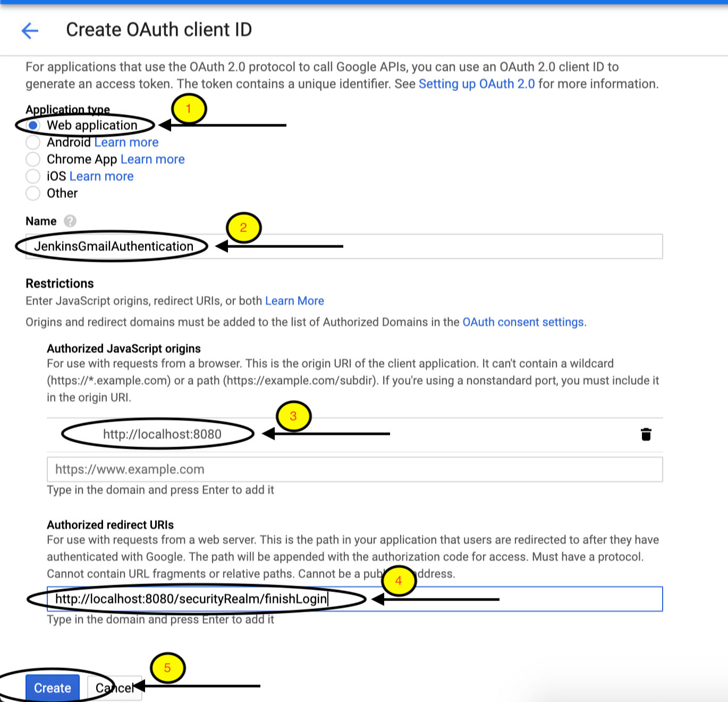The image size is (728, 702).
Task: Click the back arrow icon
Action: tap(30, 31)
